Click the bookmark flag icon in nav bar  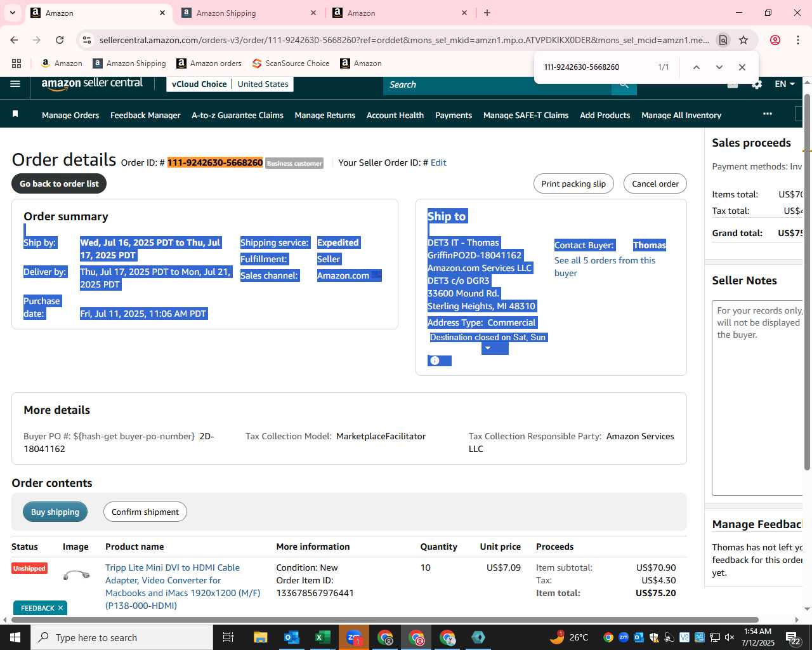pyautogui.click(x=15, y=114)
